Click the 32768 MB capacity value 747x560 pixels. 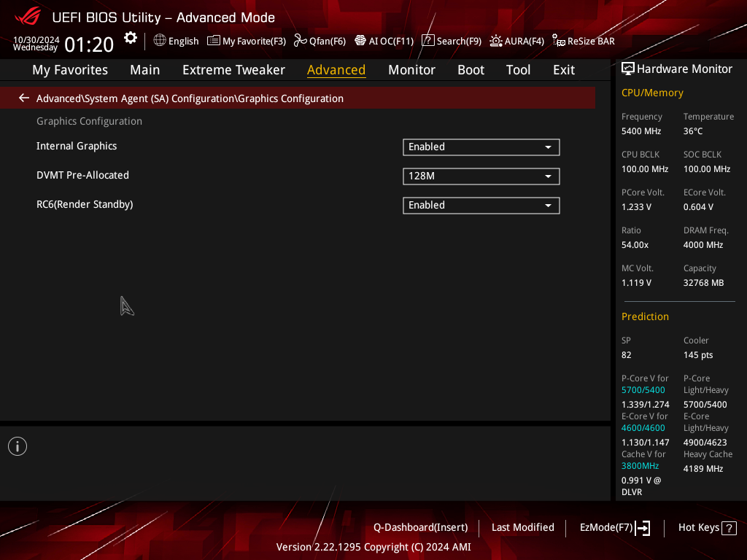(703, 284)
